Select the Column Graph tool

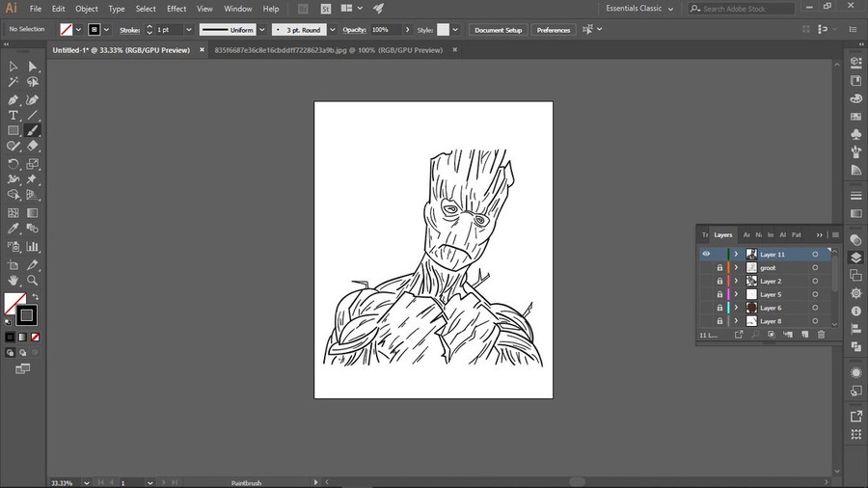33,247
